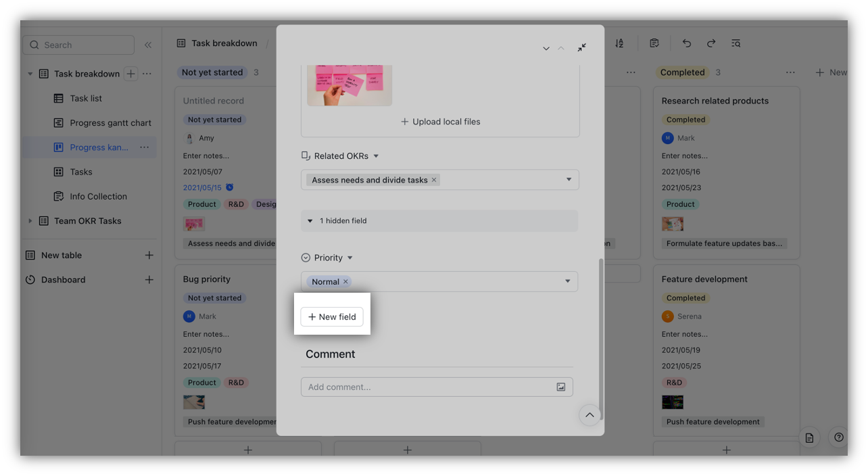
Task: Expand the Team OKR Tasks section
Action: [x=30, y=220]
